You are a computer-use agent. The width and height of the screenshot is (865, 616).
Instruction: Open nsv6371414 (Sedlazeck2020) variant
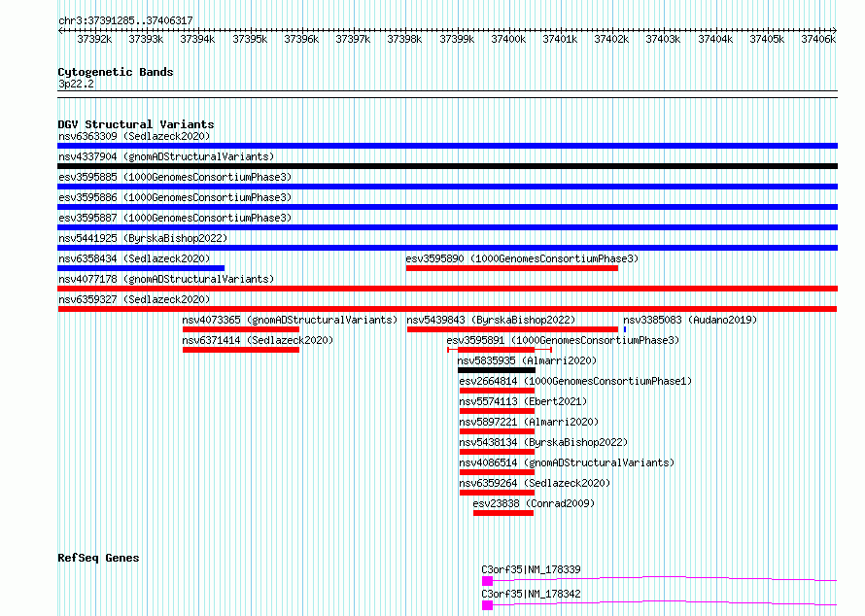pos(258,340)
